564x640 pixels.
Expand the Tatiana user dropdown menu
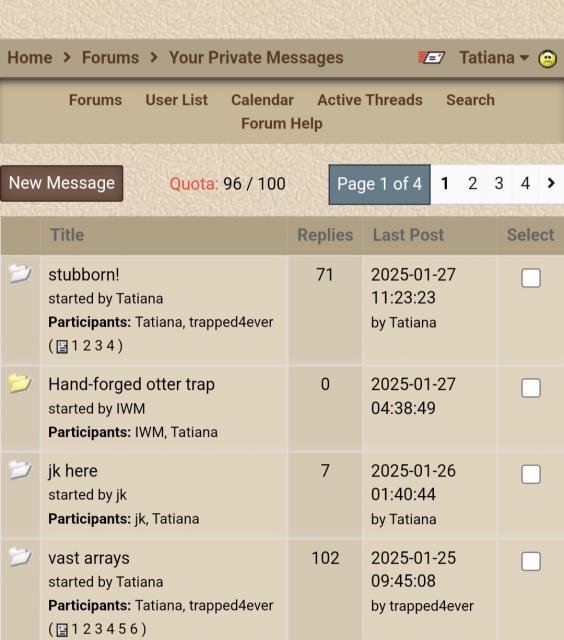pyautogui.click(x=494, y=58)
